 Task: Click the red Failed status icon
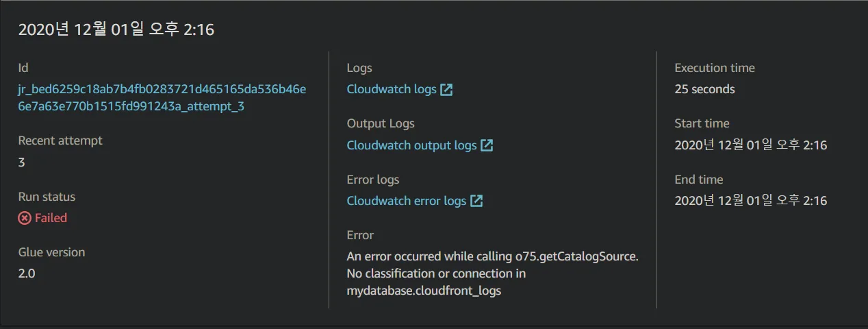[x=25, y=218]
